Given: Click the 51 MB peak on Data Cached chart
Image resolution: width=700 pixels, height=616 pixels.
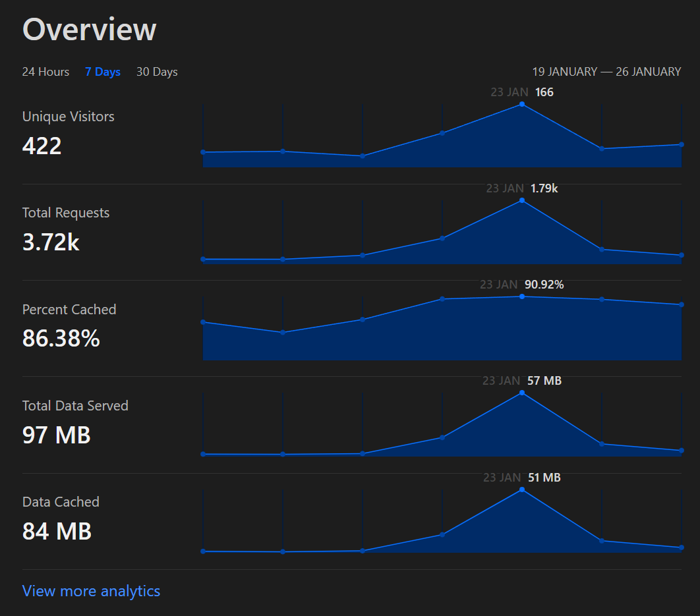Looking at the screenshot, I should (521, 490).
